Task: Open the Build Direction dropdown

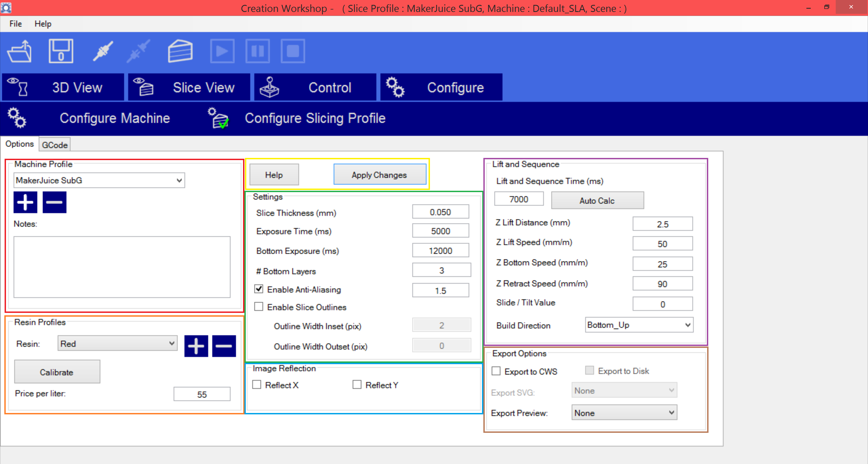Action: [639, 325]
